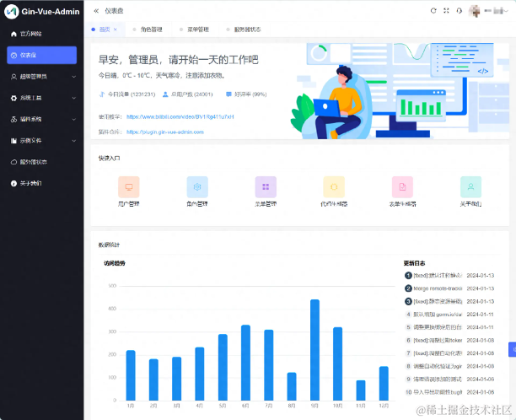Click the refresh icon in top bar
The width and height of the screenshot is (516, 420).
[433, 11]
